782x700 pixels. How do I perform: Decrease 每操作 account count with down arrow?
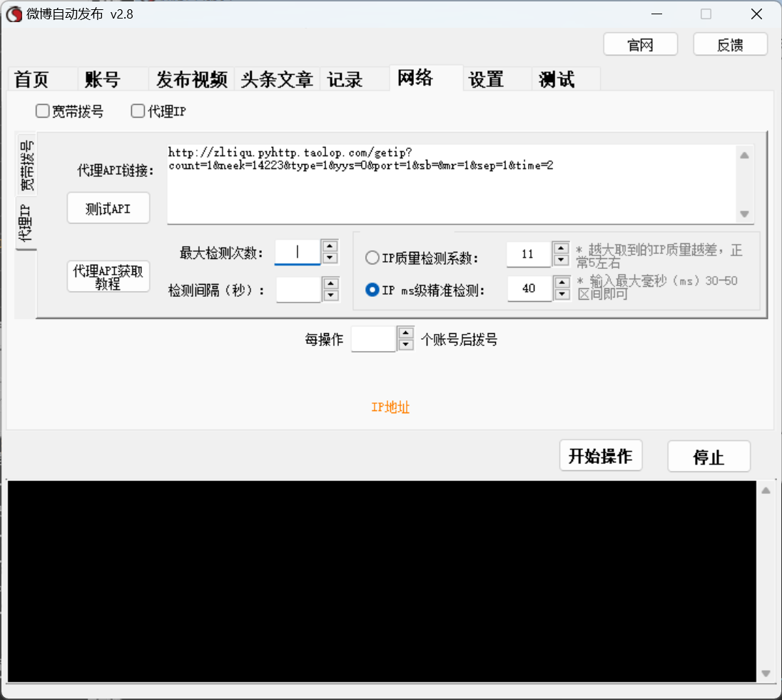(x=407, y=345)
